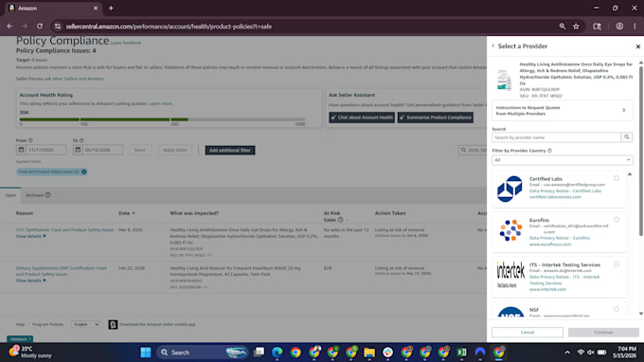
Task: Click Leave feedback link
Action: (126, 43)
